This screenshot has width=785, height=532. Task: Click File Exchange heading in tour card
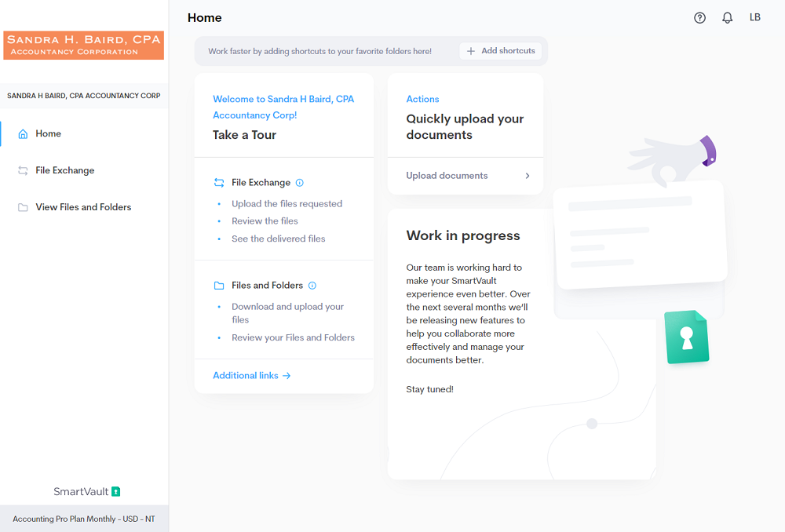pos(261,183)
